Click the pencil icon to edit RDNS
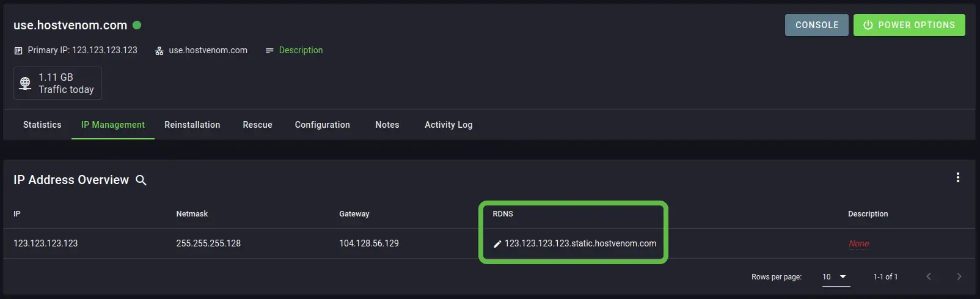Viewport: 980px width, 299px height. tap(497, 244)
